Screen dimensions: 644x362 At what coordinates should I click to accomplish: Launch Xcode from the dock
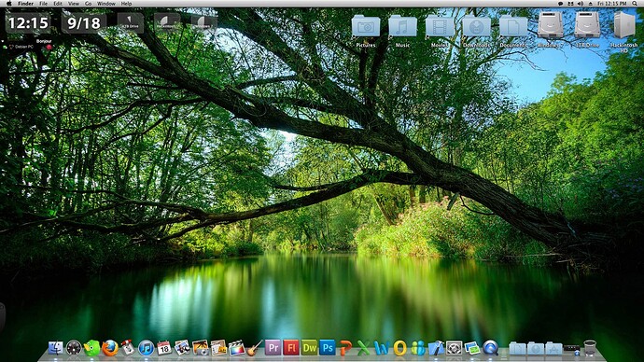436,348
